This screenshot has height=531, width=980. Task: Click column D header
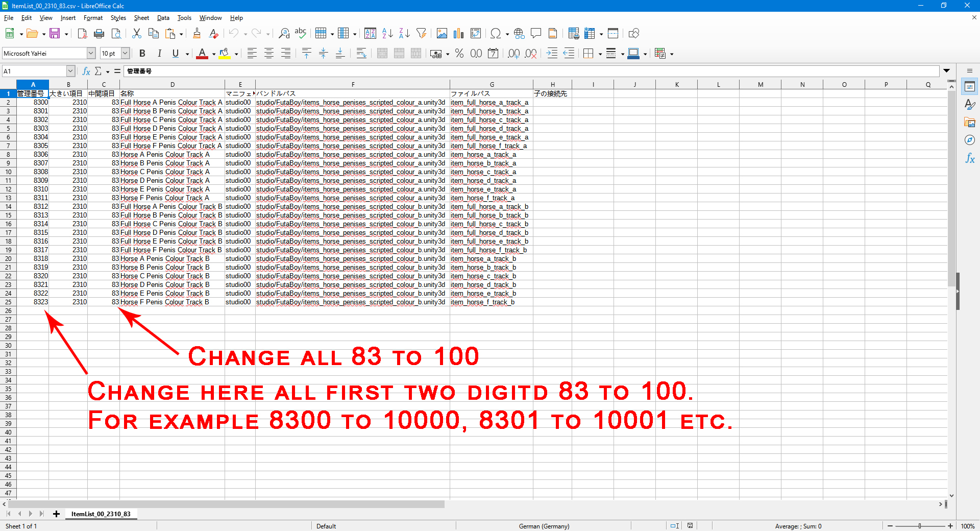click(x=172, y=85)
